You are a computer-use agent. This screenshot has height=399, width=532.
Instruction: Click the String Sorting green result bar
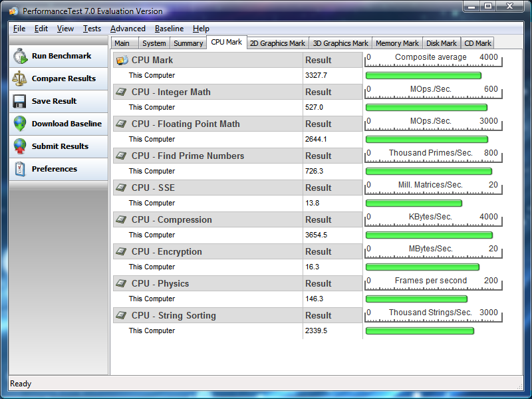click(420, 331)
